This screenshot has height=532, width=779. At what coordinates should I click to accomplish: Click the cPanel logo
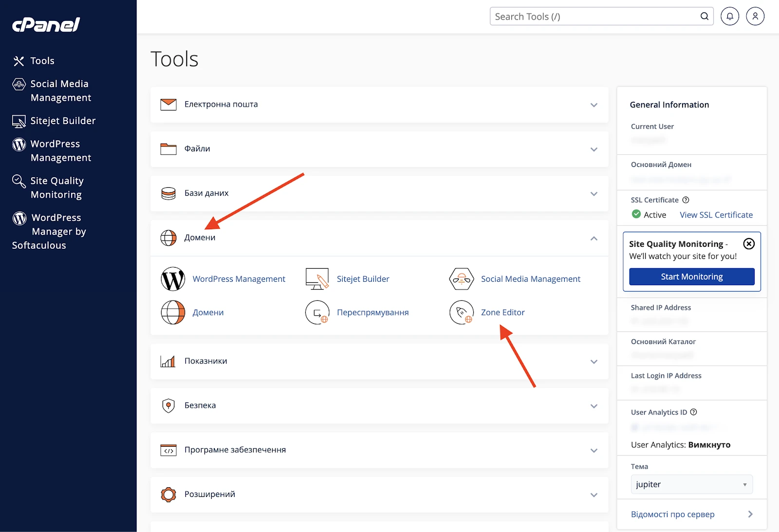coord(46,24)
